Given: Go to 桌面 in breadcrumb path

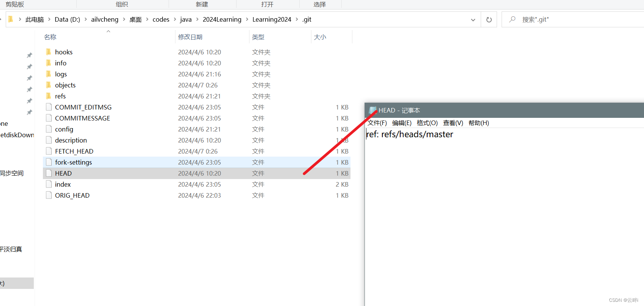Looking at the screenshot, I should (x=136, y=19).
